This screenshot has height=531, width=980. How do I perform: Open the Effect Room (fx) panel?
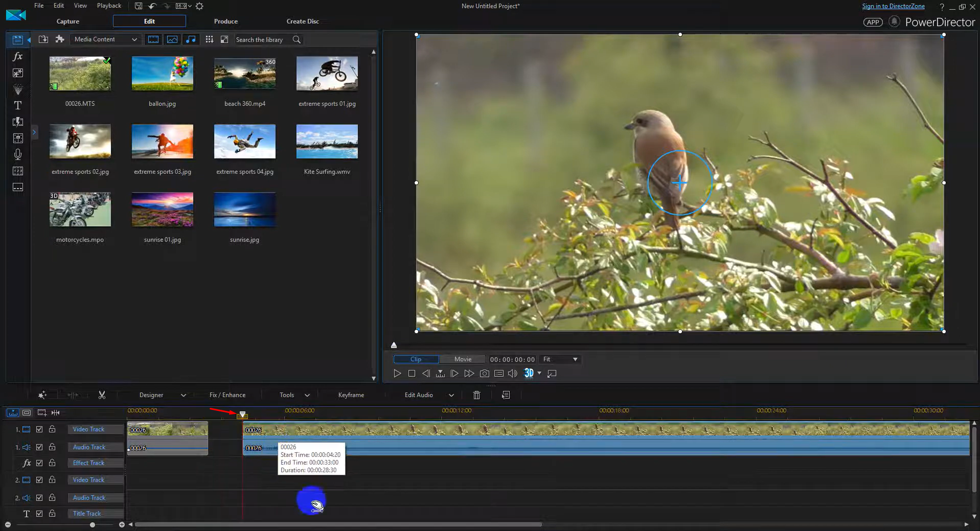pyautogui.click(x=17, y=57)
